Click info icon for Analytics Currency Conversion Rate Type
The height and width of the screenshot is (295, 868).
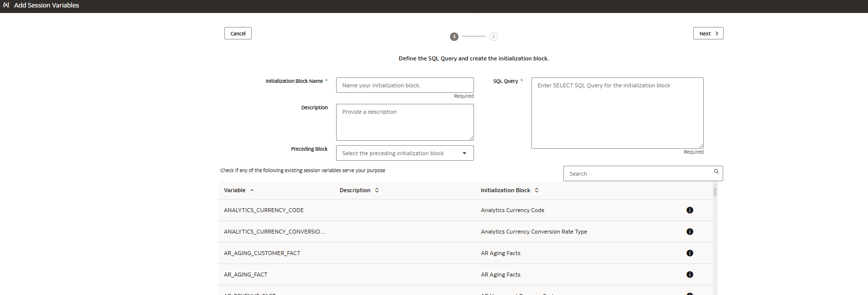690,232
